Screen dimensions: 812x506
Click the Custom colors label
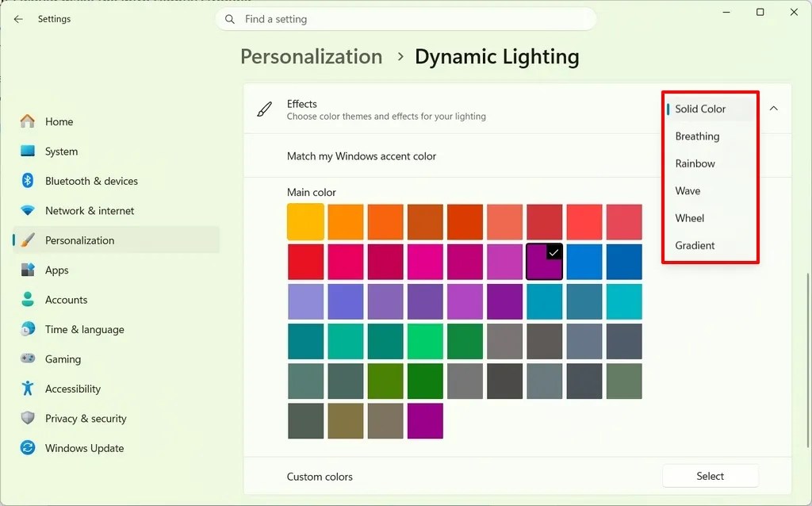(320, 477)
